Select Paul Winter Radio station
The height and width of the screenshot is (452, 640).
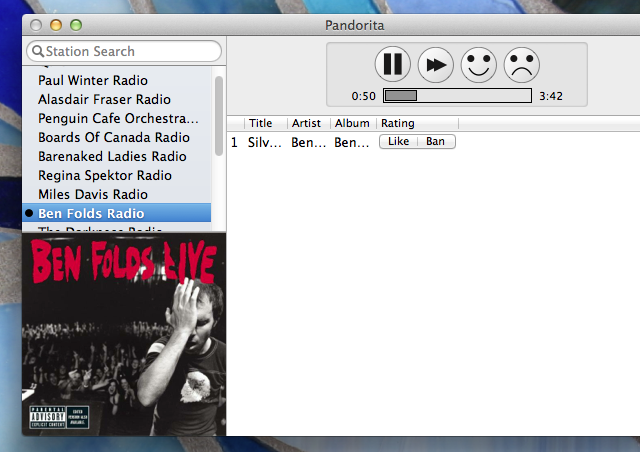[x=117, y=80]
